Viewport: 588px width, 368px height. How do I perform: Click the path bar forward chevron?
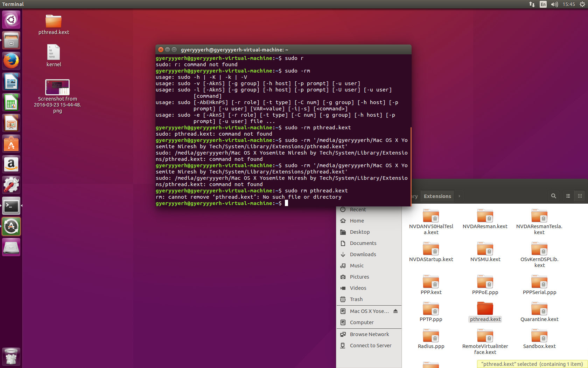(459, 196)
